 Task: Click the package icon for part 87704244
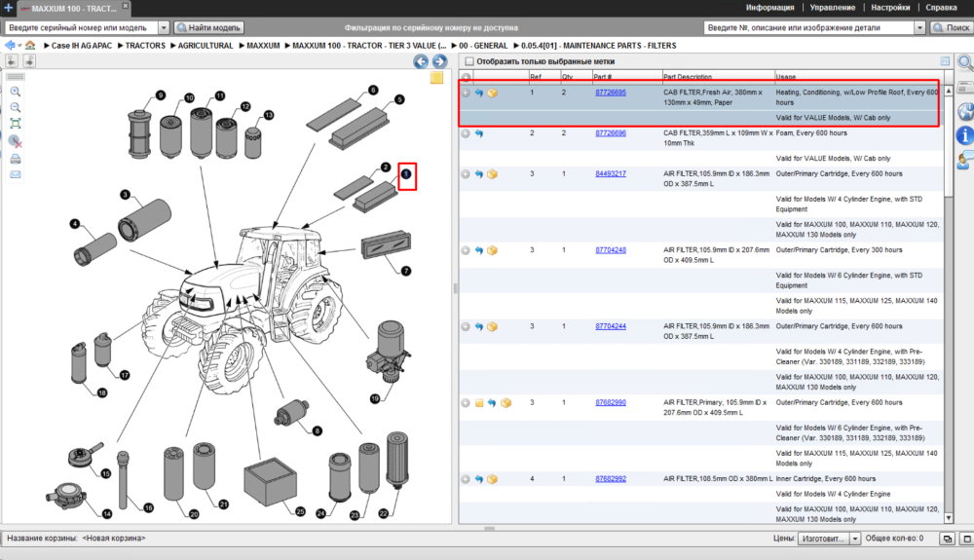(x=493, y=326)
